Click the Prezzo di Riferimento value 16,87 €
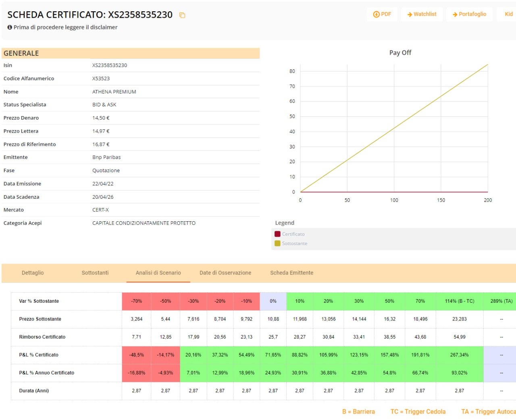The width and height of the screenshot is (516, 420). click(101, 144)
